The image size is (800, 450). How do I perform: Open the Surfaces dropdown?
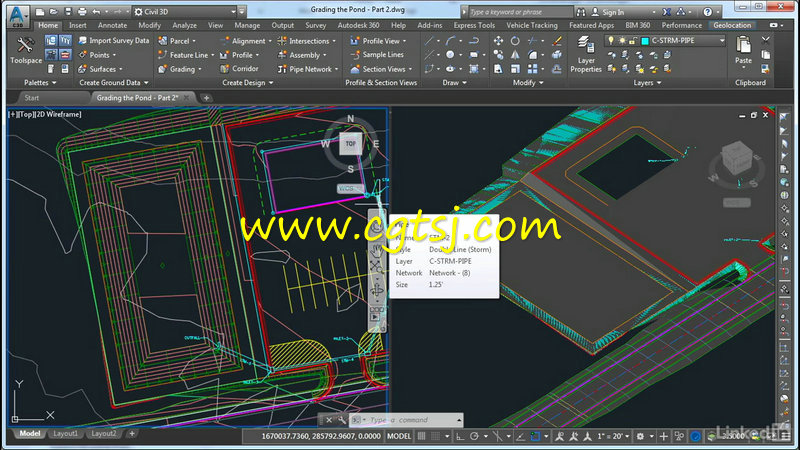tap(101, 69)
